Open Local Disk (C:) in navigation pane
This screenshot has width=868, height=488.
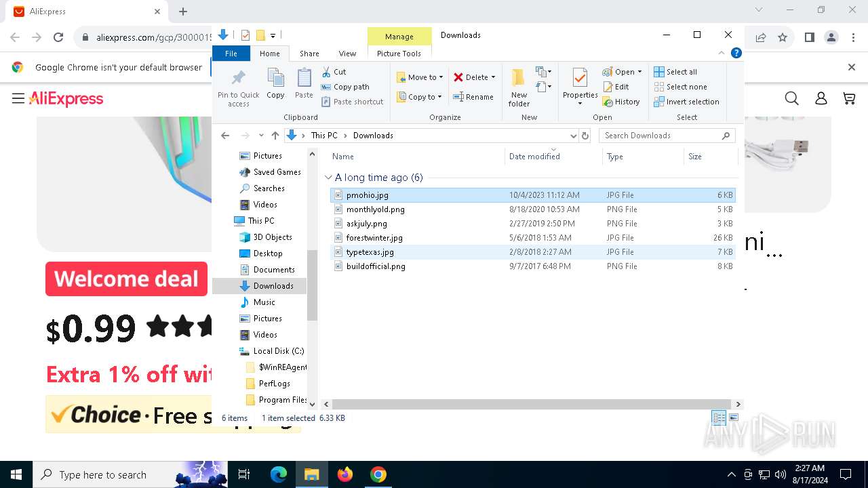pyautogui.click(x=278, y=351)
